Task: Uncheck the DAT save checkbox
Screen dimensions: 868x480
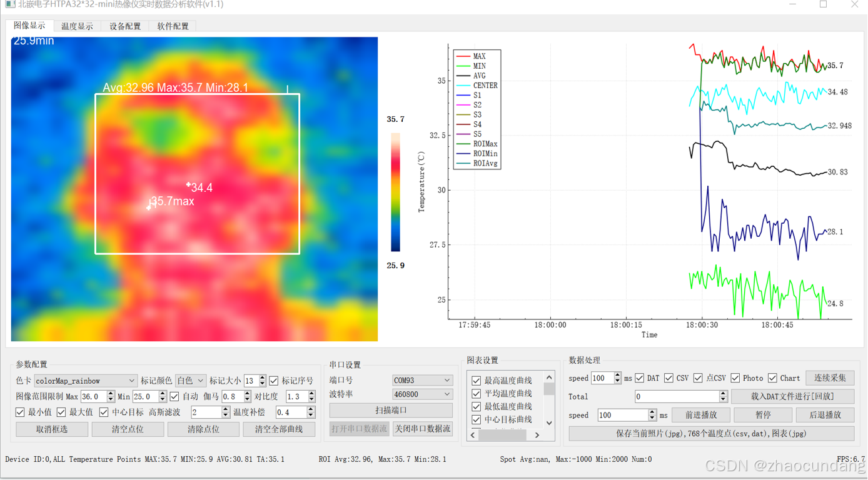Action: pos(640,378)
